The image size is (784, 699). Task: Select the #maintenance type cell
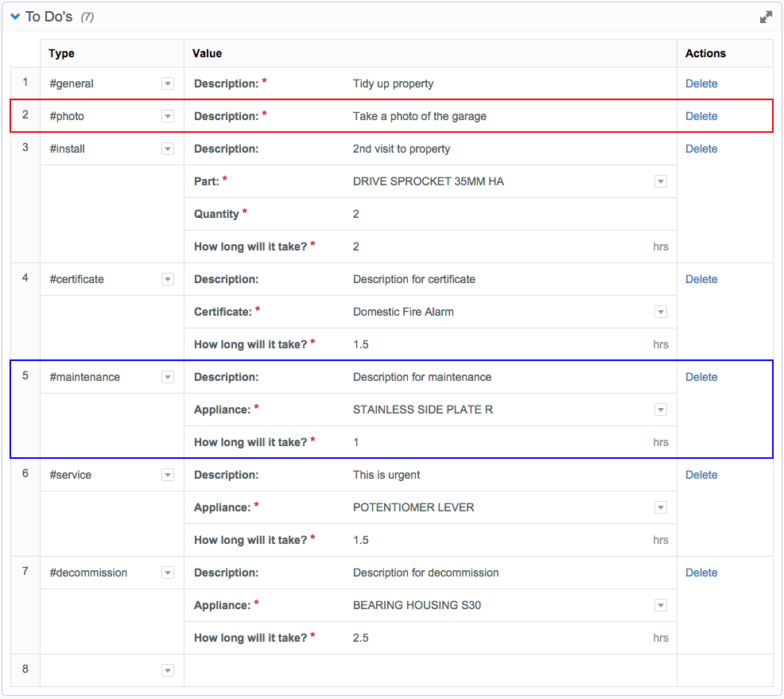112,377
